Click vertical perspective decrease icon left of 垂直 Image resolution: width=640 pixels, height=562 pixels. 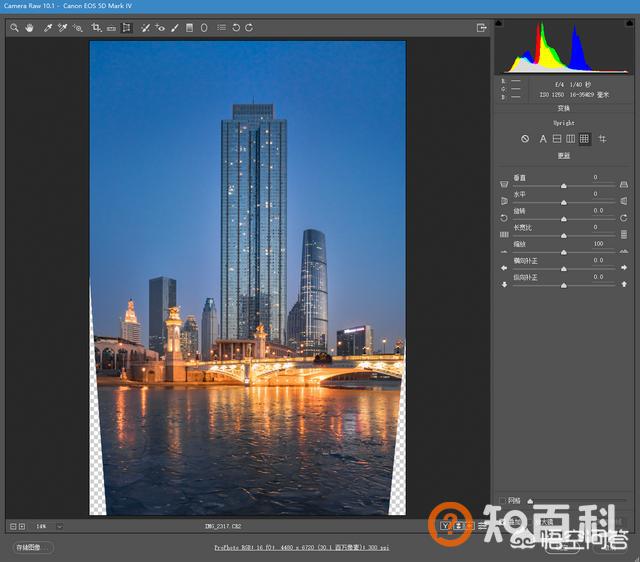click(x=504, y=184)
